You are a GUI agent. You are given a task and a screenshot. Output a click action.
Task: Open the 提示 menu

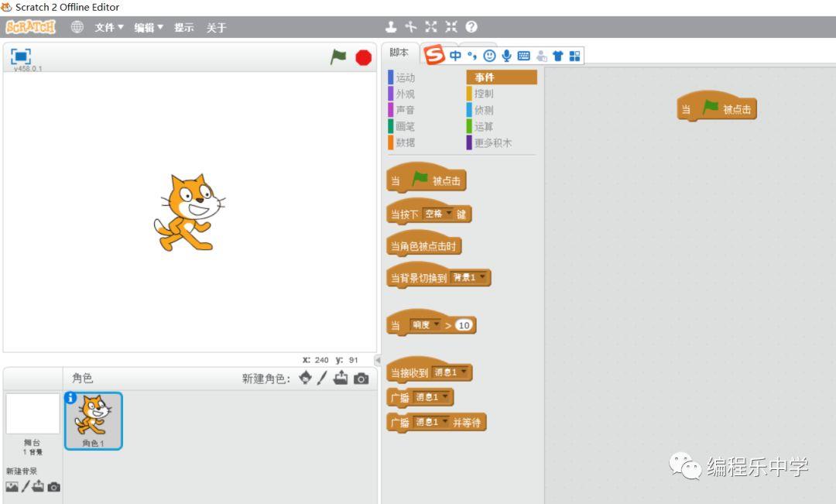coord(184,27)
